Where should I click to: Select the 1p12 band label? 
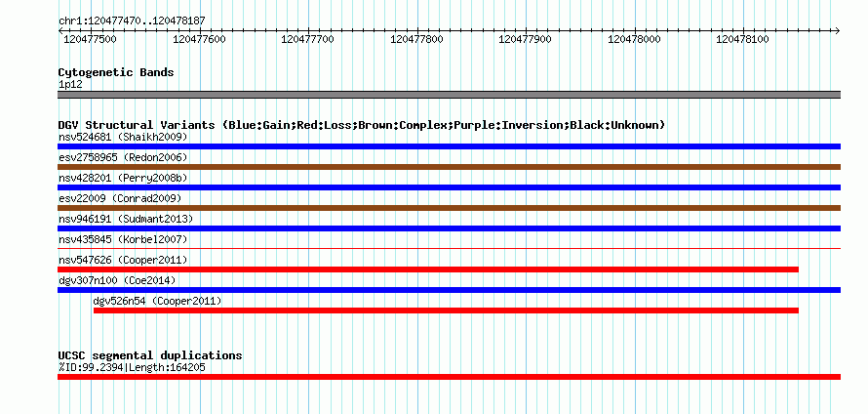(70, 85)
